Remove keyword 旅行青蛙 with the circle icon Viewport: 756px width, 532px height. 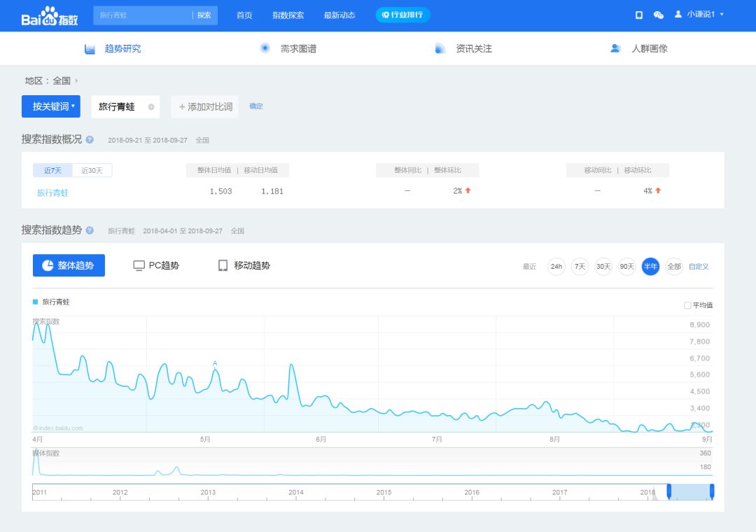pos(151,107)
